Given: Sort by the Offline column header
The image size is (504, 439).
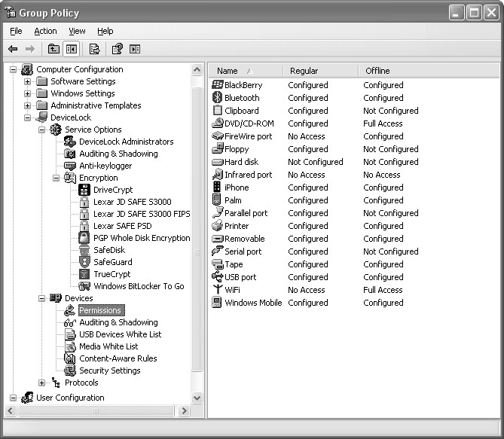Looking at the screenshot, I should 429,71.
